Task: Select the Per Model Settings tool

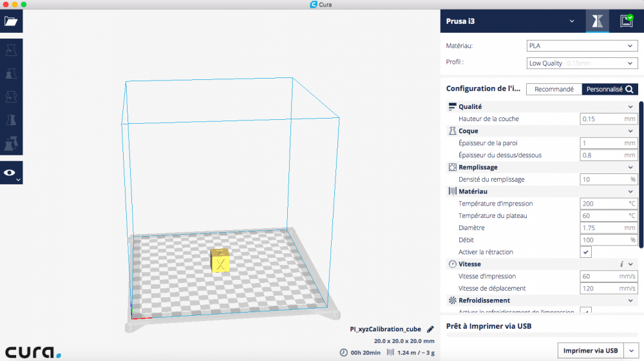Action: click(11, 143)
